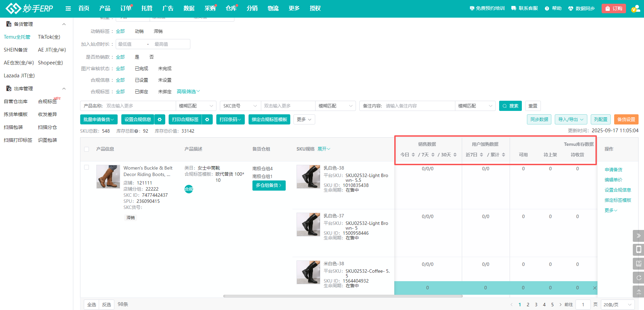Click the refresh icon in right floating bar
644x310 pixels.
point(638,278)
